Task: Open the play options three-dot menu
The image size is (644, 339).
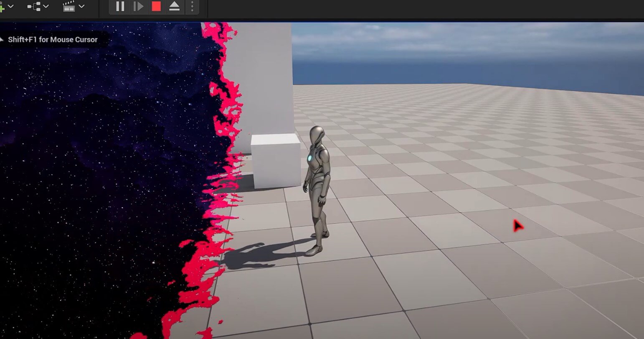Action: point(192,6)
